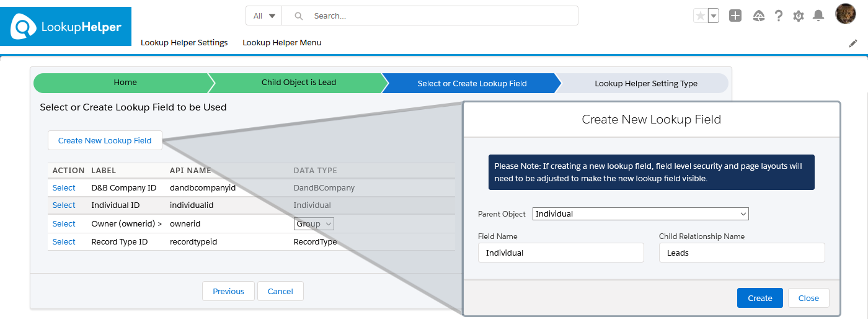Open the setup gear icon

799,16
